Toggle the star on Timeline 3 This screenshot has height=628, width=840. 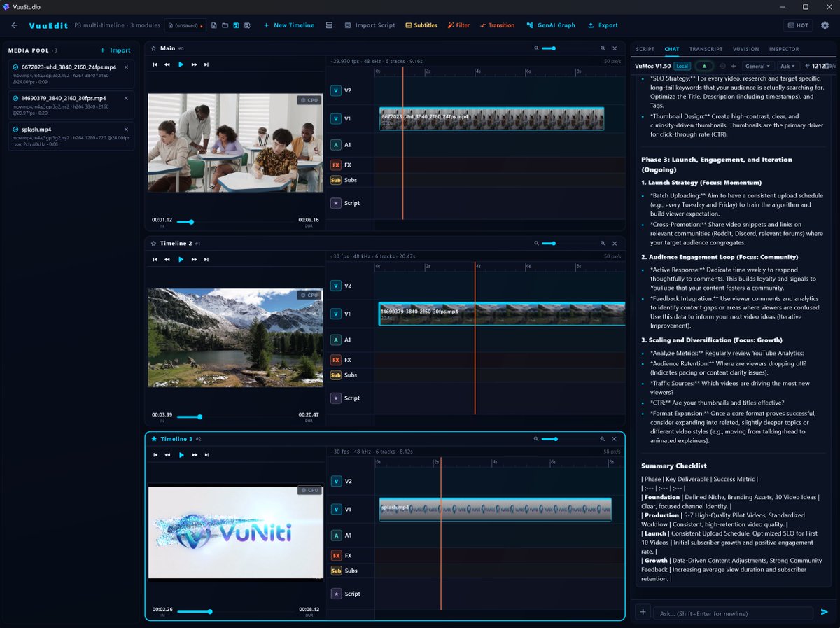tap(154, 439)
